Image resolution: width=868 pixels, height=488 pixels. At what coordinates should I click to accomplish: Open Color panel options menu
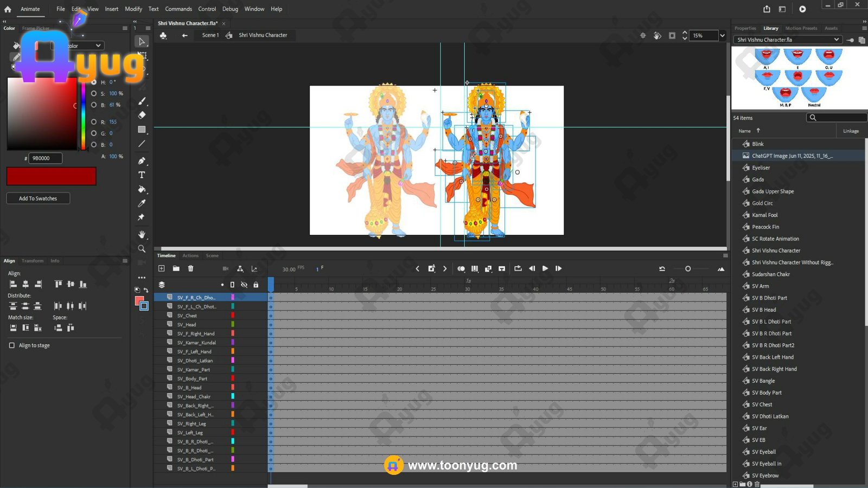125,28
